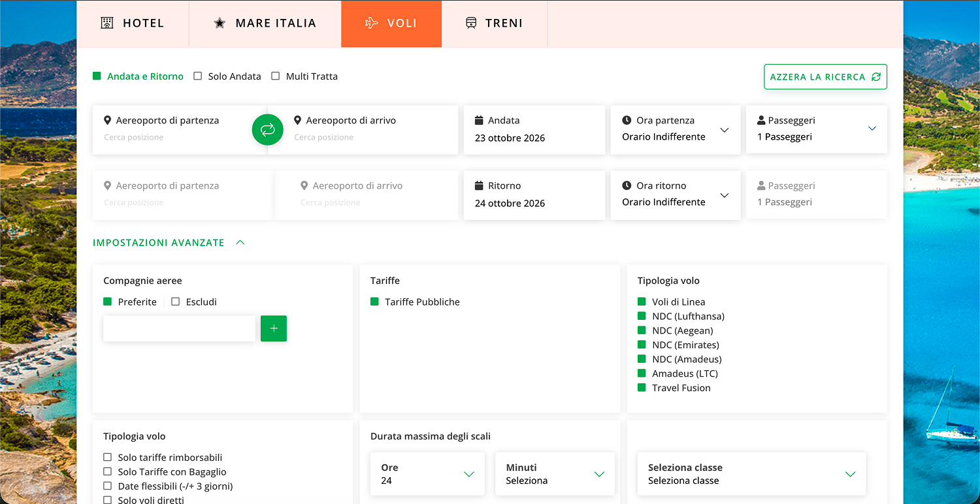Image resolution: width=980 pixels, height=504 pixels.
Task: Click Azzera la ricerca button
Action: pyautogui.click(x=826, y=77)
